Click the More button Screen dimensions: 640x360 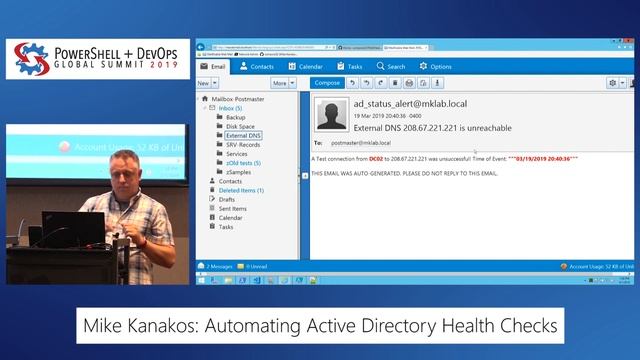[280, 83]
